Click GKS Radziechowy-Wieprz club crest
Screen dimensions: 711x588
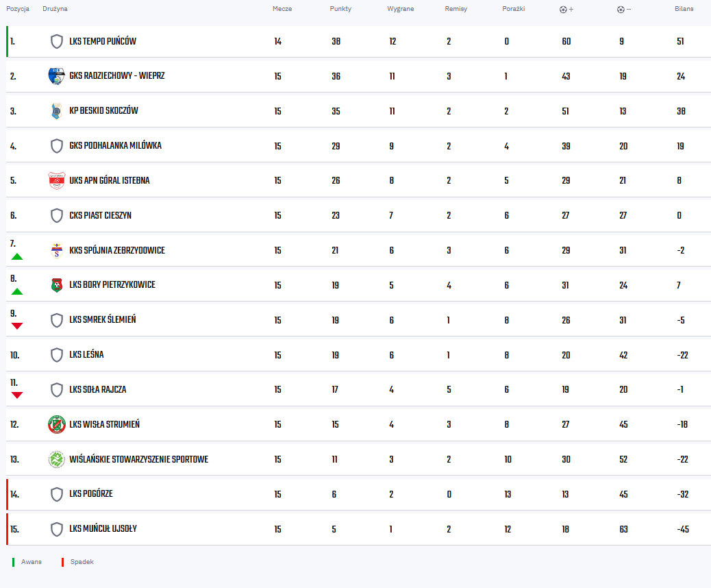tap(56, 76)
